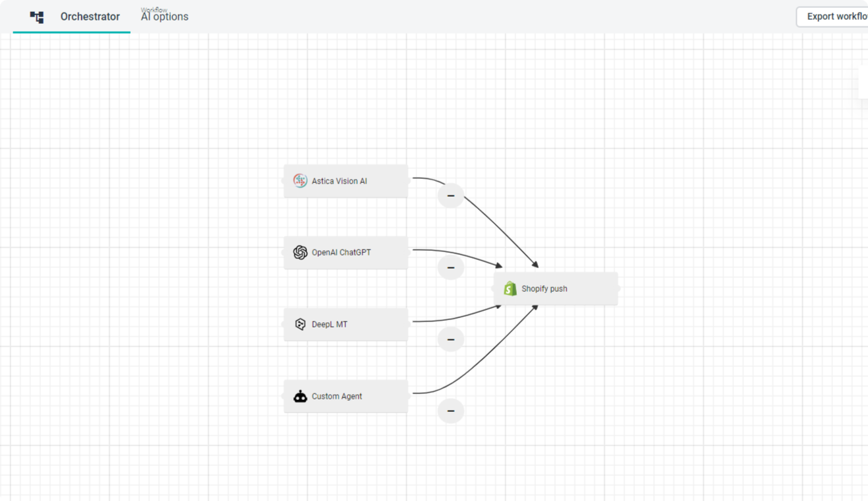Select the DeepL MT node
The height and width of the screenshot is (501, 868).
[x=346, y=324]
